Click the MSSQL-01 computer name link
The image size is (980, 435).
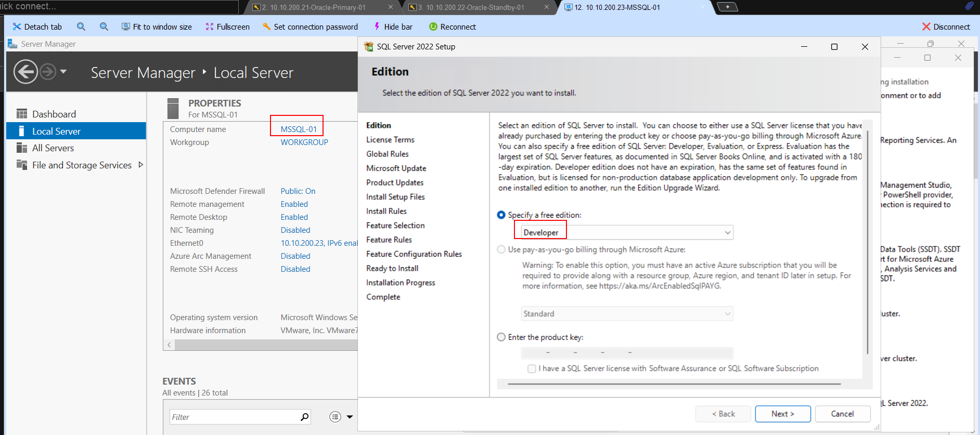[x=299, y=129]
